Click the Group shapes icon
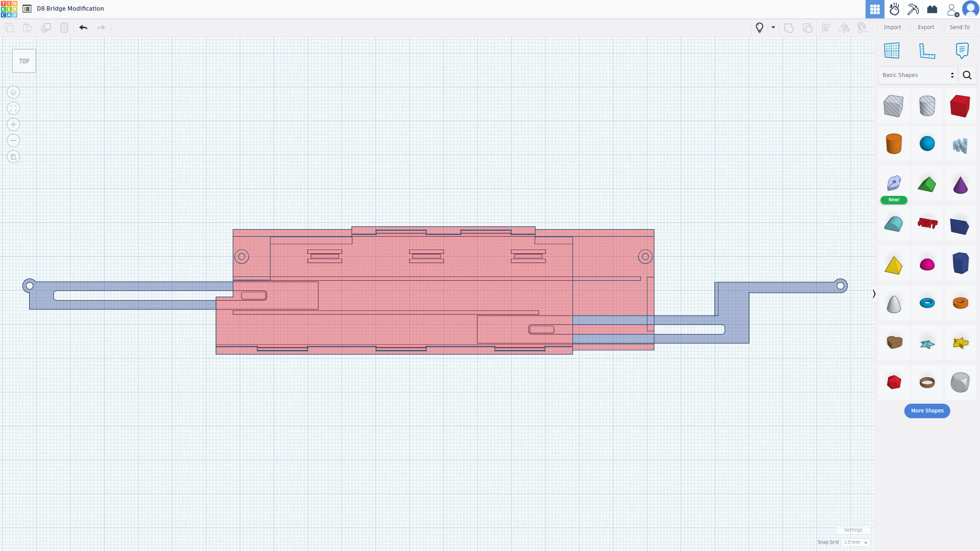Screen dimensions: 980x551 pyautogui.click(x=789, y=28)
